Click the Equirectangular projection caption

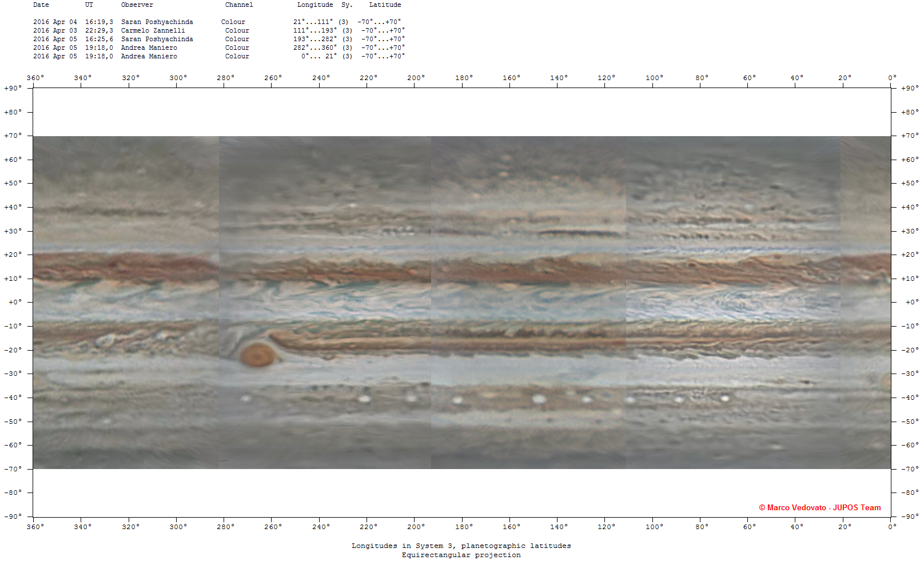[461, 555]
